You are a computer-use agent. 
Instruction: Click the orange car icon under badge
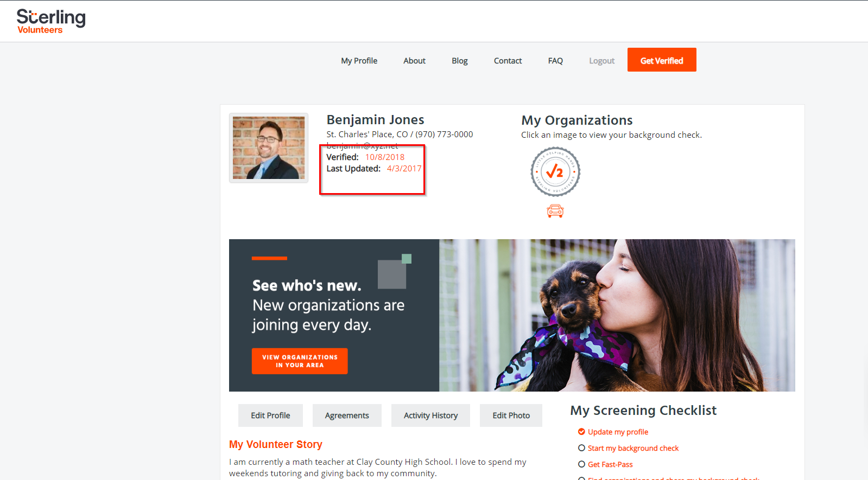click(555, 211)
